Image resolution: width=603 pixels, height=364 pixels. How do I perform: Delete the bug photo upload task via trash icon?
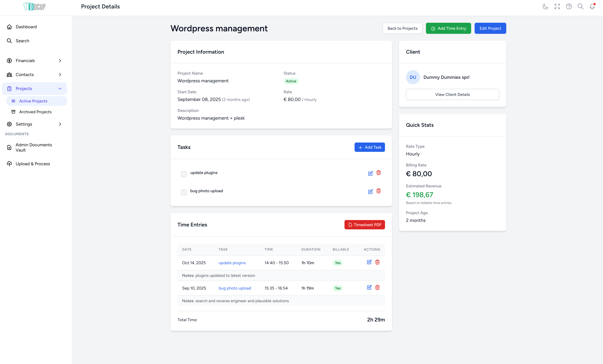[379, 191]
